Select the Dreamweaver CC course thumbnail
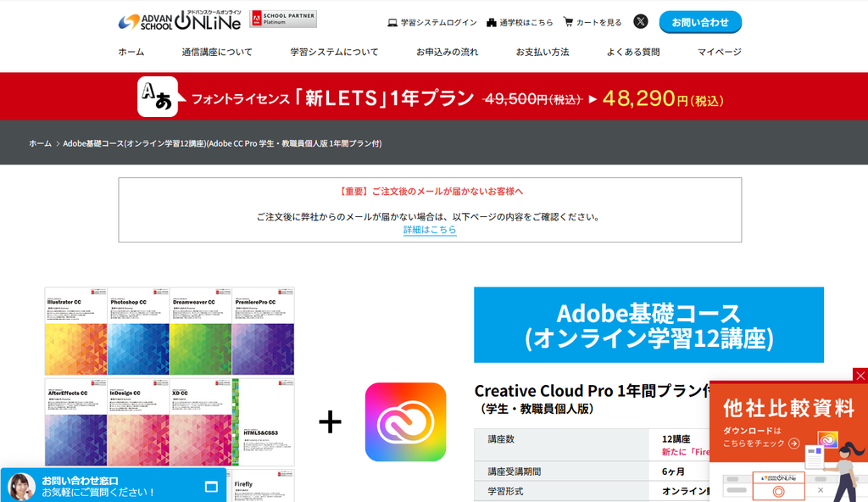Image resolution: width=868 pixels, height=502 pixels. tap(200, 332)
